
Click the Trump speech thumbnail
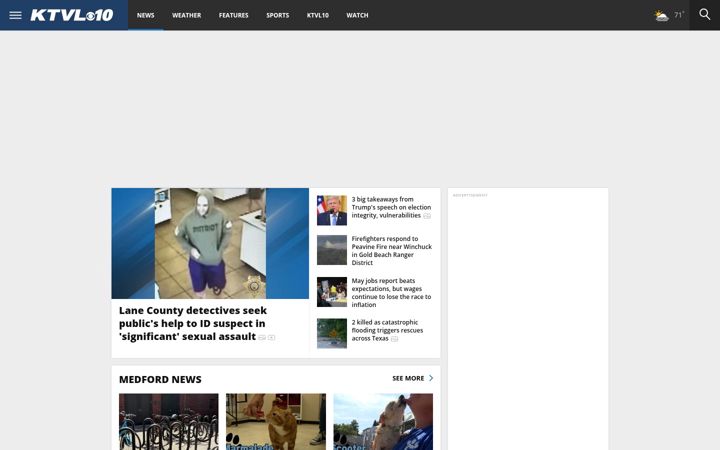[x=332, y=210]
